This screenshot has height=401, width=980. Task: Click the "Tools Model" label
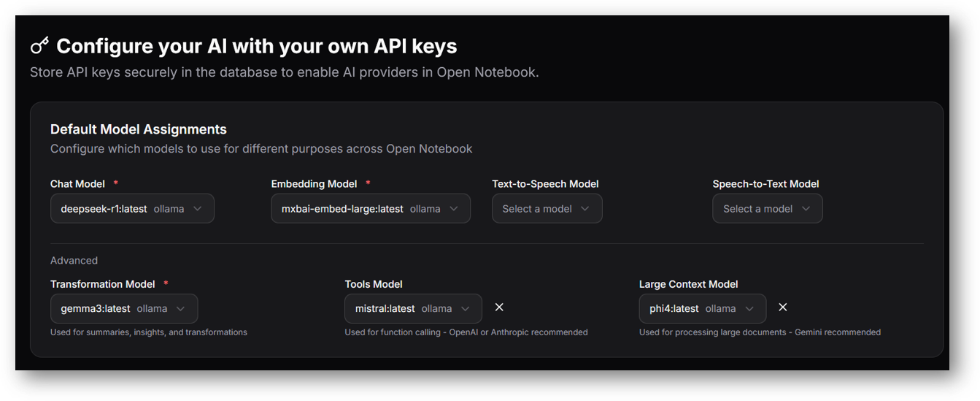coord(374,284)
